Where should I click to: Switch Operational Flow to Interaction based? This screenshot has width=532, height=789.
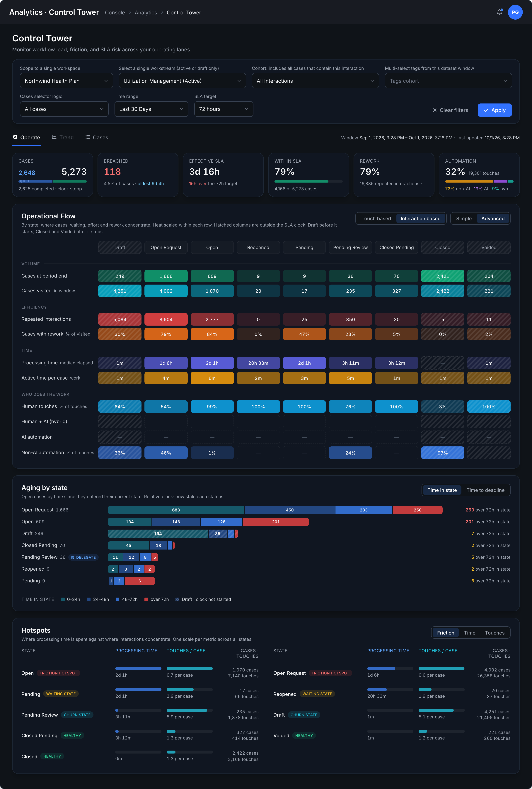coord(420,219)
